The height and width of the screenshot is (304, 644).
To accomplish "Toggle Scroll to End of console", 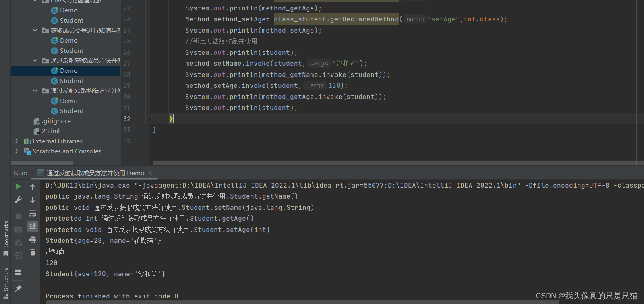I will 33,226.
